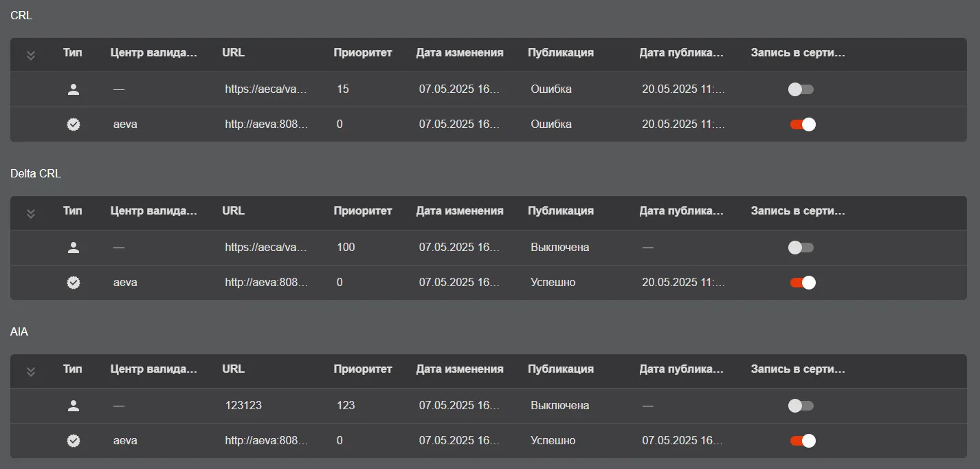Turn off certificate record toggle in AIA aeva row
The image size is (980, 469).
coord(803,441)
